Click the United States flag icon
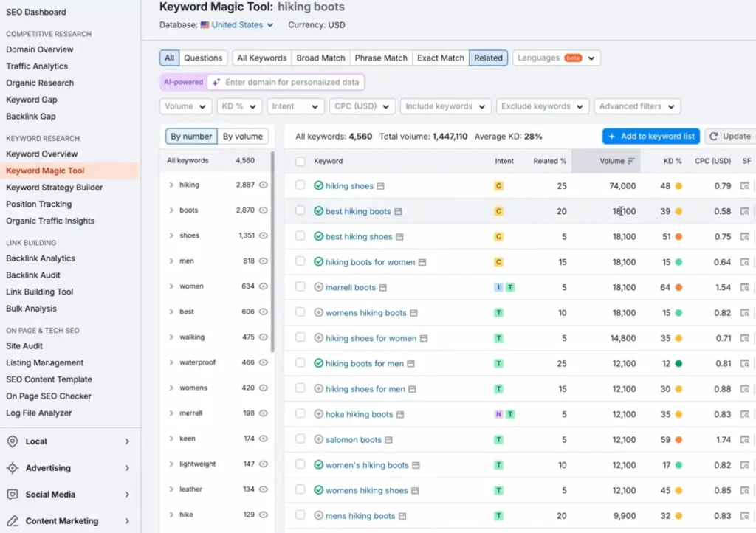This screenshot has height=533, width=756. click(x=205, y=24)
